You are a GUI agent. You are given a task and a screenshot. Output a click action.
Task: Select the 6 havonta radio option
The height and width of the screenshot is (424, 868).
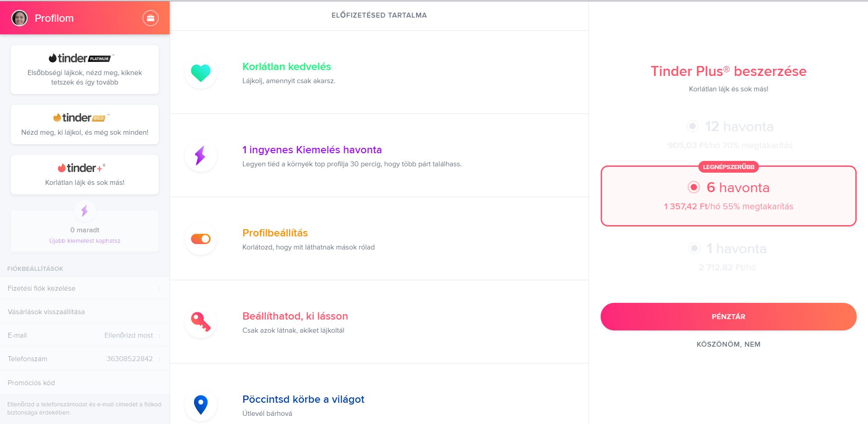(693, 187)
